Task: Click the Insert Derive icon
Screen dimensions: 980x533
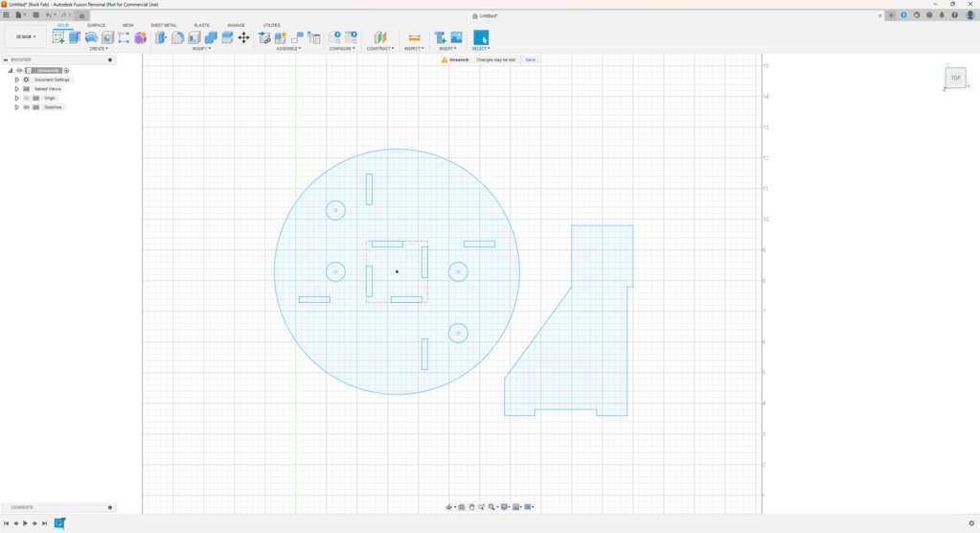Action: [x=440, y=37]
